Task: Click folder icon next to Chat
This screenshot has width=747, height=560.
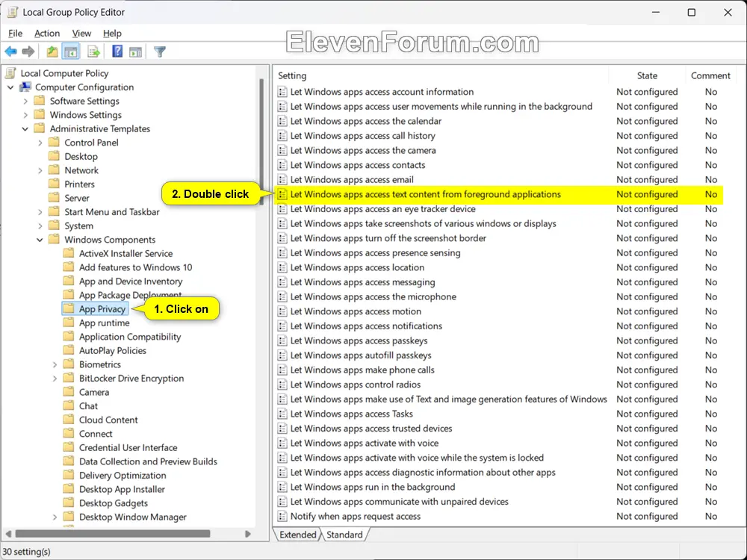Action: point(69,405)
